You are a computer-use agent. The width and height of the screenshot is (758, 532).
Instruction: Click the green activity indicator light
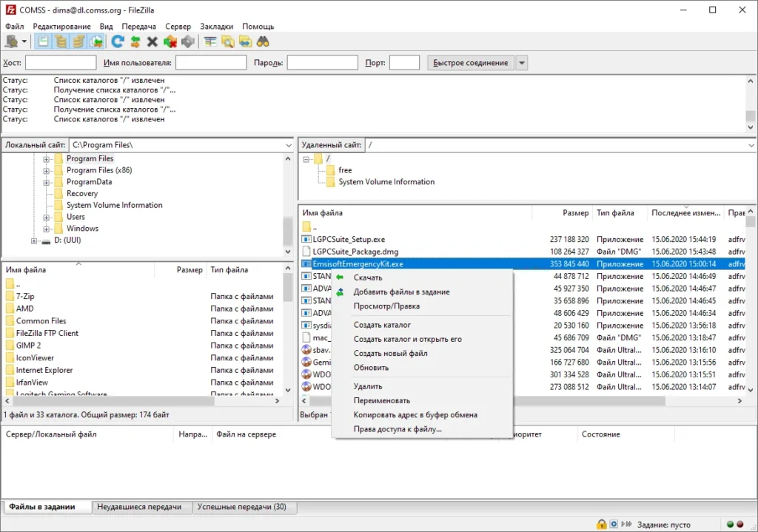click(x=731, y=525)
